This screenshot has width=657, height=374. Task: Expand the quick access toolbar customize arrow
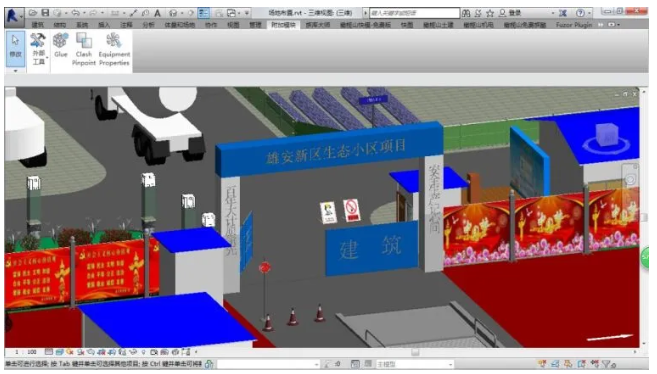click(x=247, y=13)
